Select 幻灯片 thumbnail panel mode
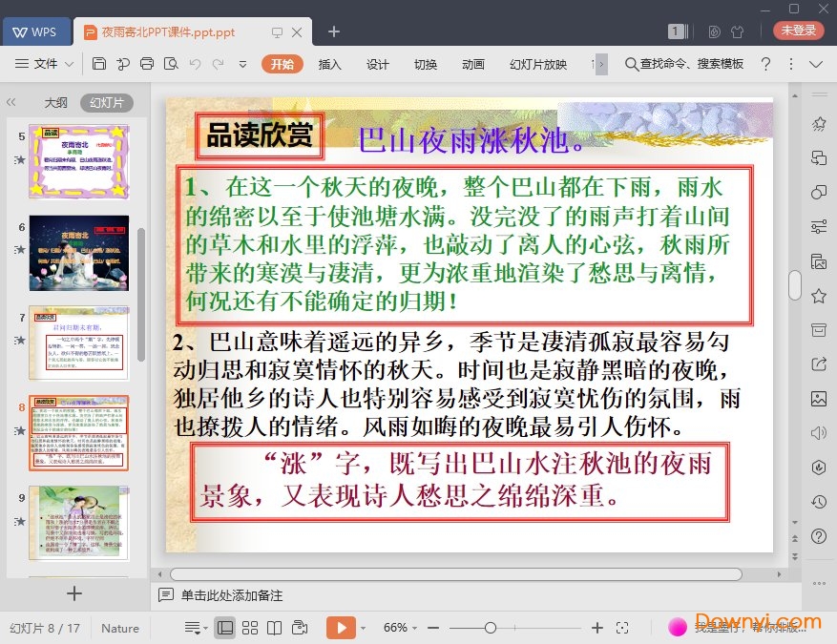Screen dimensions: 837x644 [x=105, y=103]
